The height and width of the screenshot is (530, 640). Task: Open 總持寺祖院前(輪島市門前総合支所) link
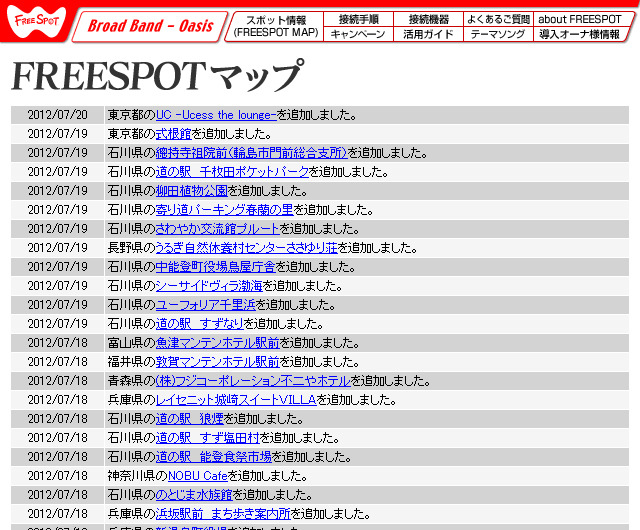pos(251,153)
